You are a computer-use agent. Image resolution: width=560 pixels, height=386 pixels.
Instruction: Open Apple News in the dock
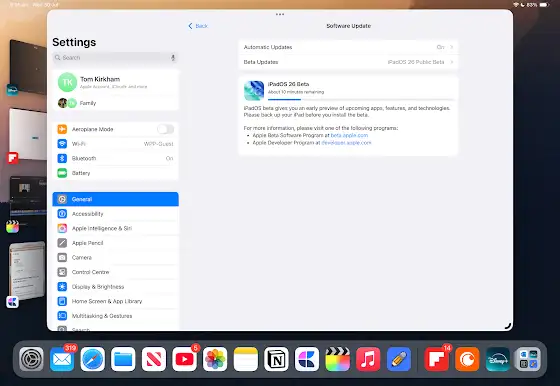tap(154, 359)
